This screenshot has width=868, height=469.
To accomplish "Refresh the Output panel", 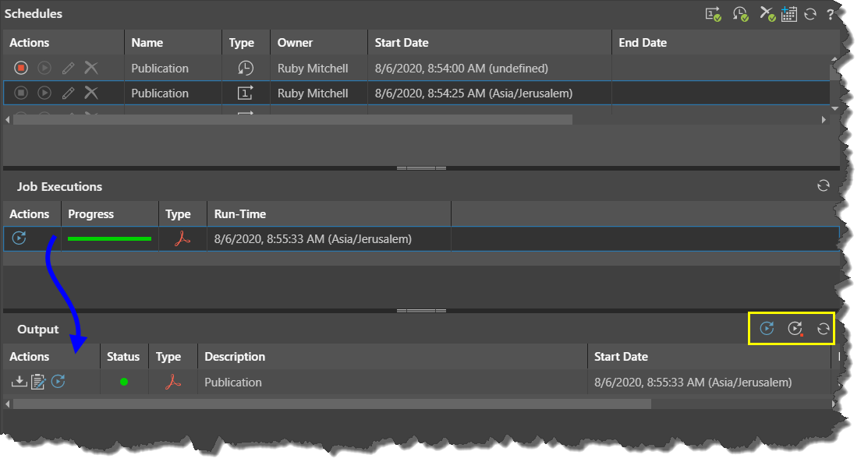I will [823, 329].
